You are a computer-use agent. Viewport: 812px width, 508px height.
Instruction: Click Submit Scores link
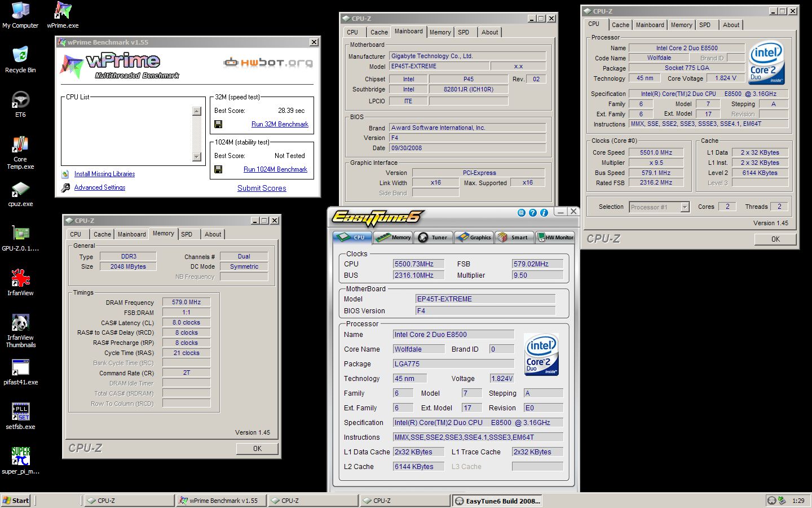pyautogui.click(x=262, y=188)
